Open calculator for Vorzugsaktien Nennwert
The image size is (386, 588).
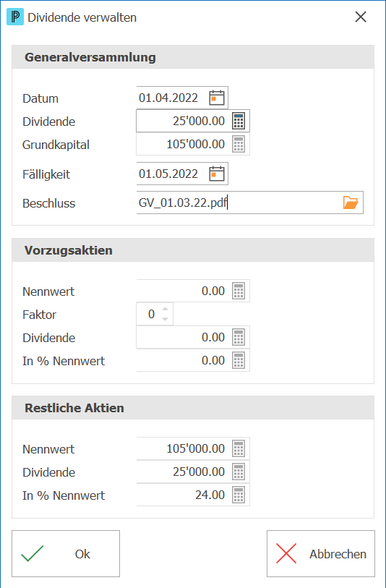[239, 291]
